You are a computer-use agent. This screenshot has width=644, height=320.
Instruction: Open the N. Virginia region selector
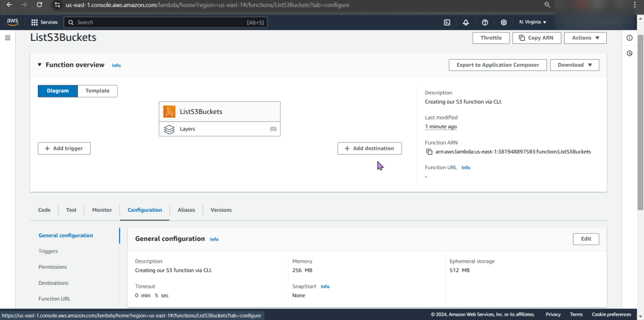click(533, 22)
